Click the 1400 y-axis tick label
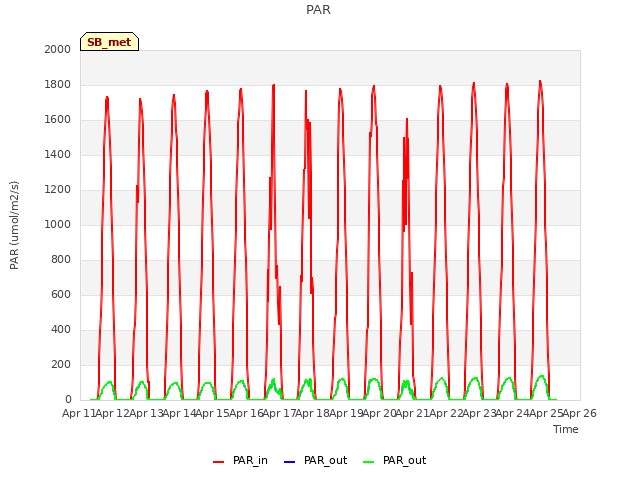The height and width of the screenshot is (480, 640). click(58, 154)
